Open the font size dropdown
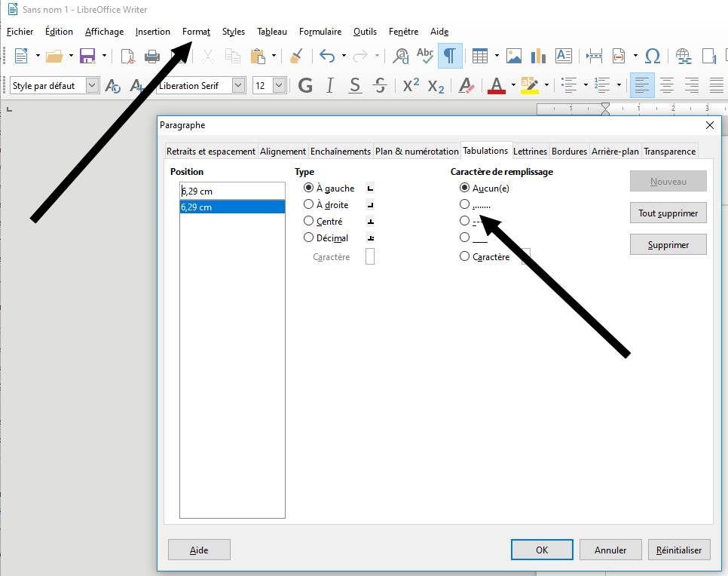The width and height of the screenshot is (728, 576). tap(279, 85)
